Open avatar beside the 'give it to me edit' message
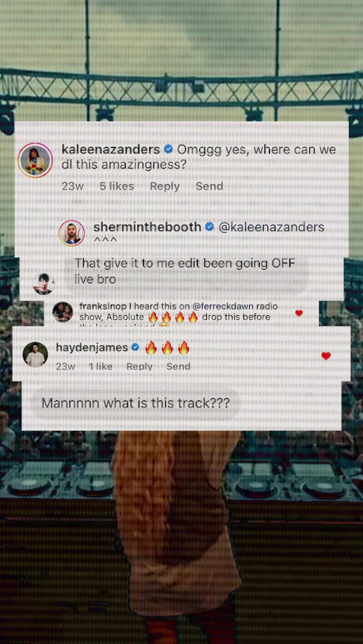363x644 pixels. 43,284
